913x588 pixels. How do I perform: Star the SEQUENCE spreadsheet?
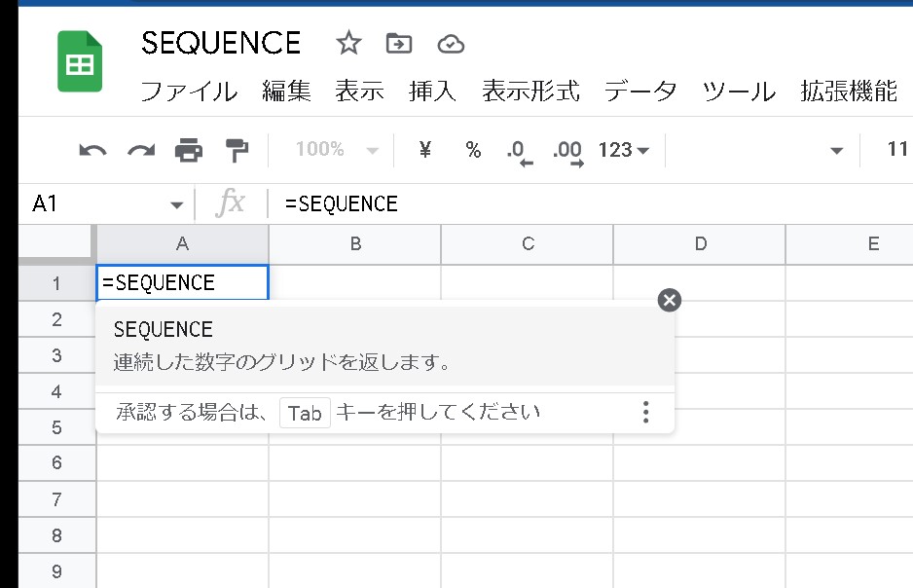pos(347,43)
